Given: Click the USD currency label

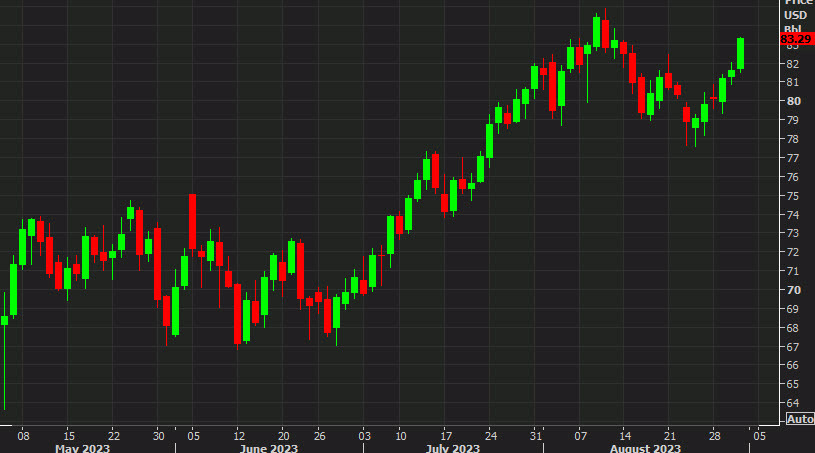Looking at the screenshot, I should tap(795, 15).
